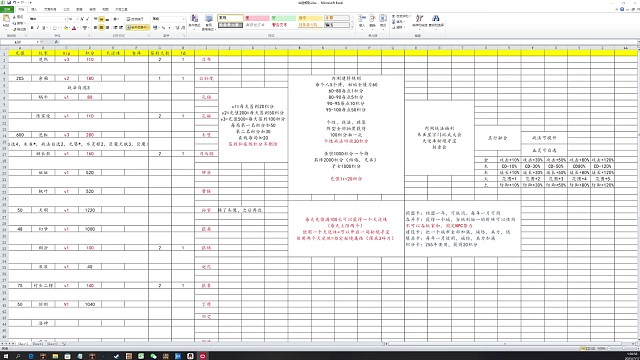Open the font size dropdown
Image resolution: width=640 pixels, height=360 pixels.
pos(77,19)
